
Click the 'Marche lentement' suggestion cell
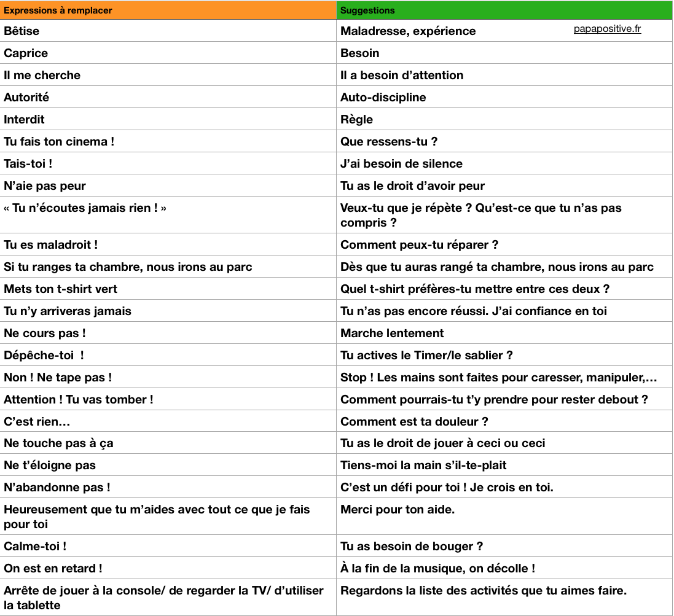click(x=392, y=333)
